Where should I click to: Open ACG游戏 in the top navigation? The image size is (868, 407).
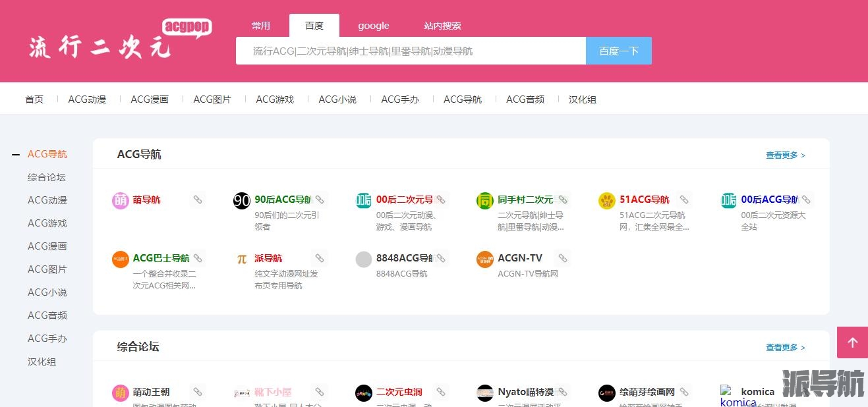click(275, 99)
